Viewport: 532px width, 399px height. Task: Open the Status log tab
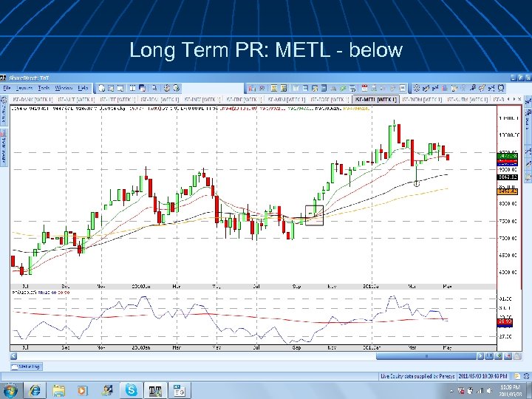point(27,366)
